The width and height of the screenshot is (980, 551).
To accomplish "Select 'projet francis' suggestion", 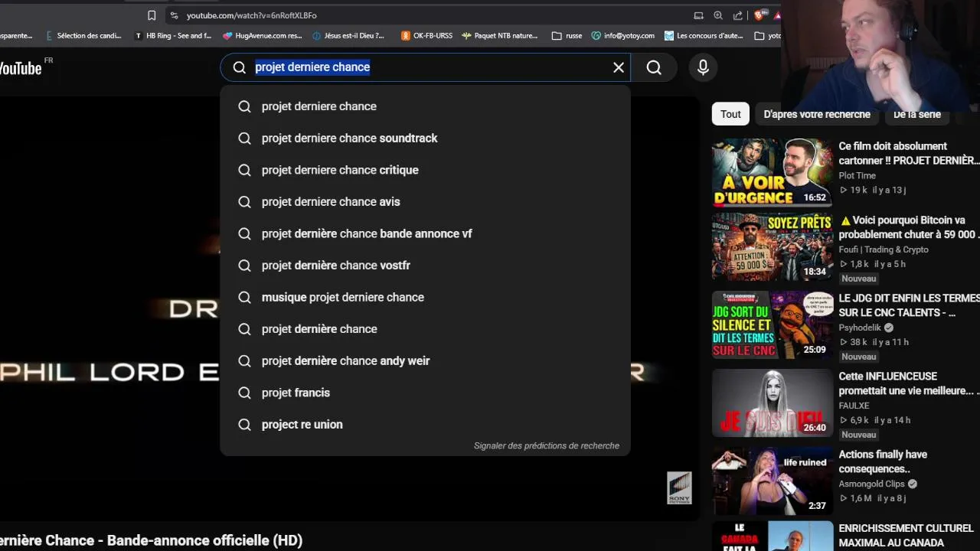I will coord(425,393).
